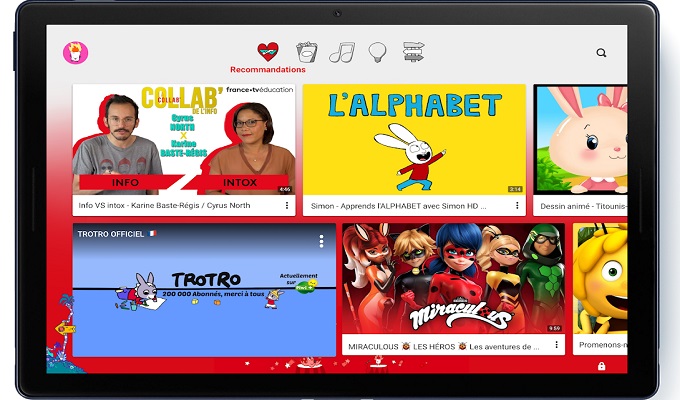Open options menu on TROTRO OFFICIEL banner

pos(321,241)
